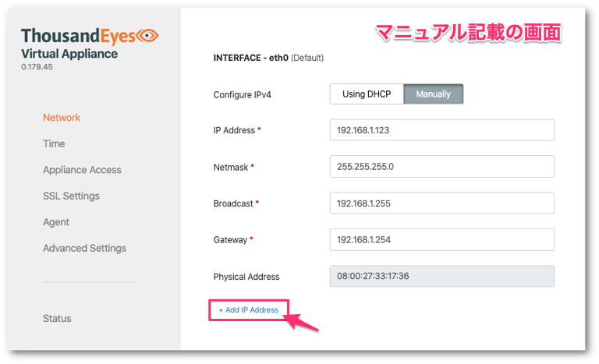Click the Configure IPv4 label

point(243,95)
